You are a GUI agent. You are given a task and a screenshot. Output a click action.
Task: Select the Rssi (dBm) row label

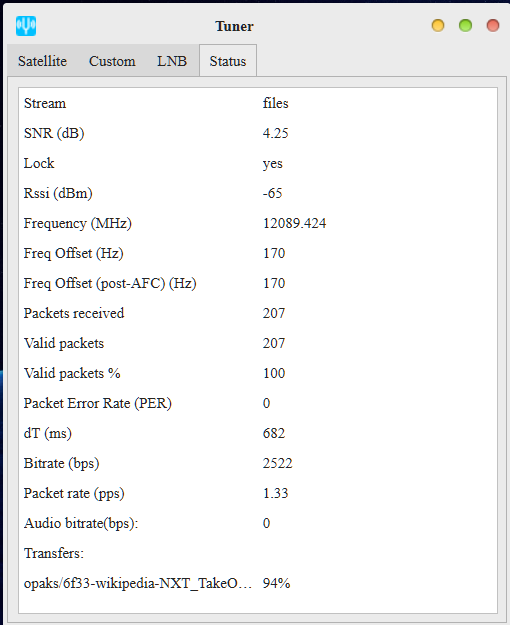[58, 193]
